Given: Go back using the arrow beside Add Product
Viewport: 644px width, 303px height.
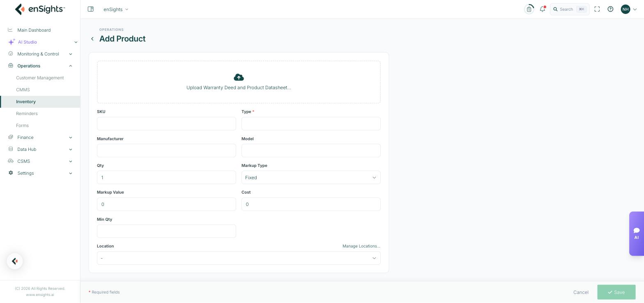Looking at the screenshot, I should pos(92,39).
